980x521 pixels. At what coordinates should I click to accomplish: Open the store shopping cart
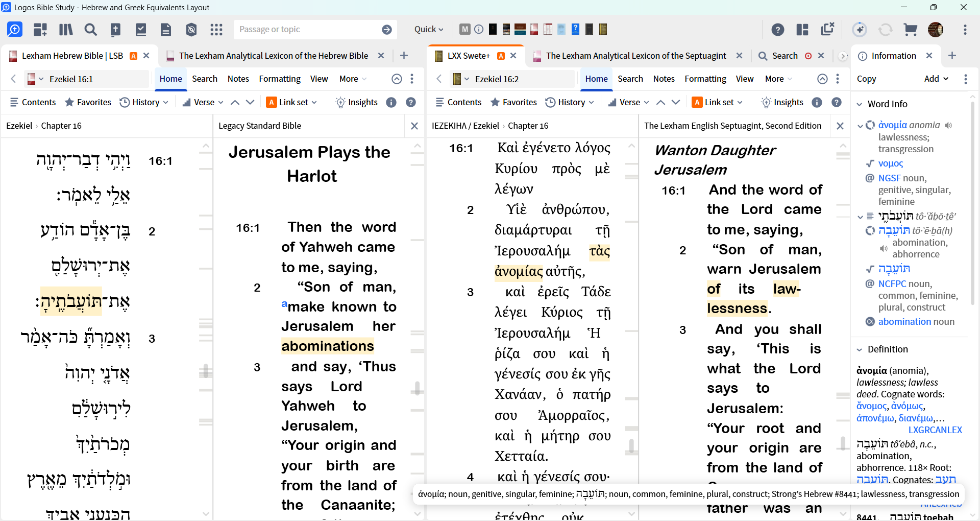click(911, 30)
